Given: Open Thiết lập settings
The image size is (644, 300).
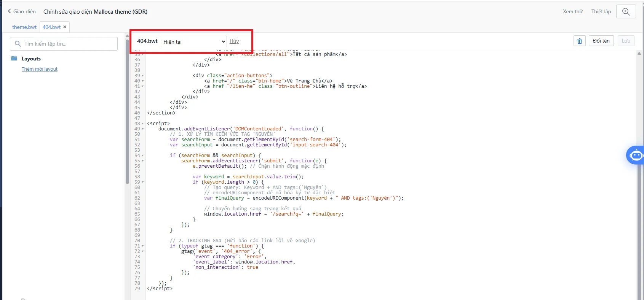Looking at the screenshot, I should [601, 11].
